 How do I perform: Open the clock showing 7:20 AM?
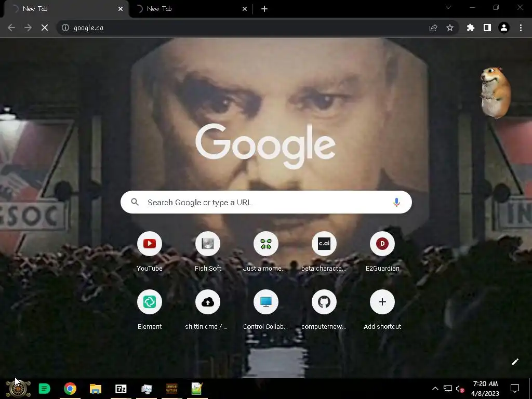pos(485,389)
